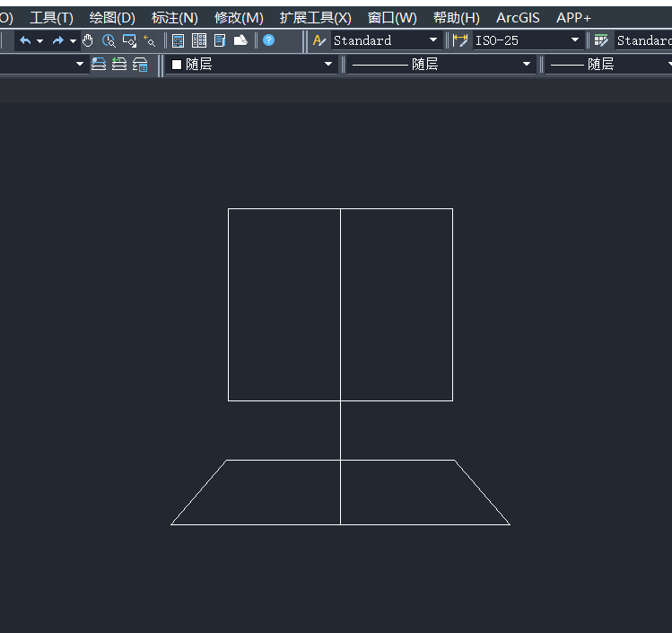Image resolution: width=672 pixels, height=633 pixels.
Task: Open the 帮助(H) menu
Action: (x=457, y=18)
